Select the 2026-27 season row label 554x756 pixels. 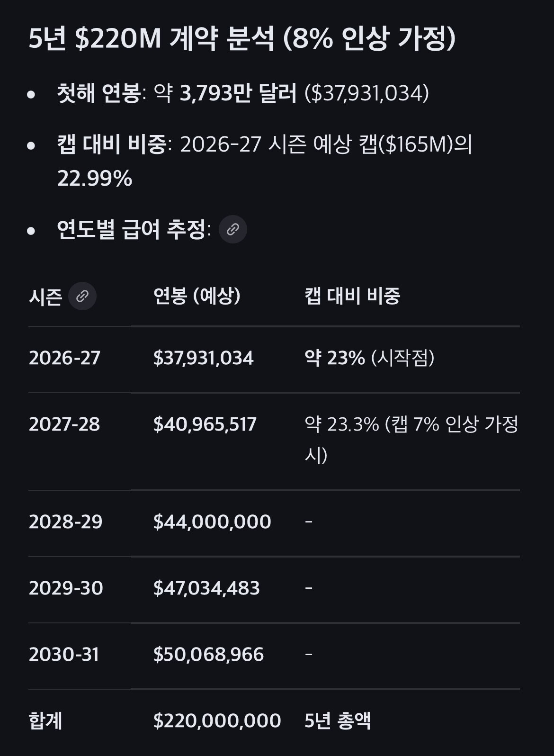(x=64, y=358)
